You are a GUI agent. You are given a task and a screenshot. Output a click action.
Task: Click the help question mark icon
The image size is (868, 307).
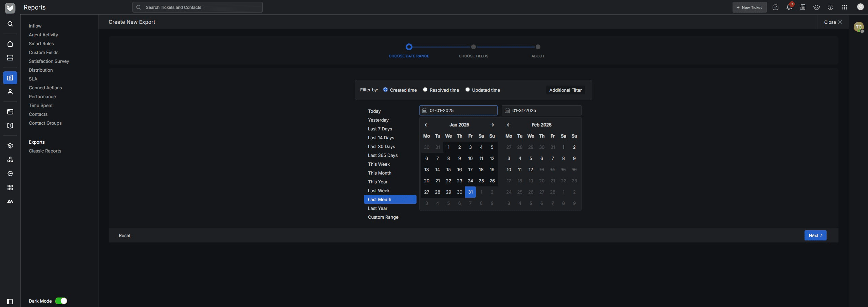(x=830, y=7)
